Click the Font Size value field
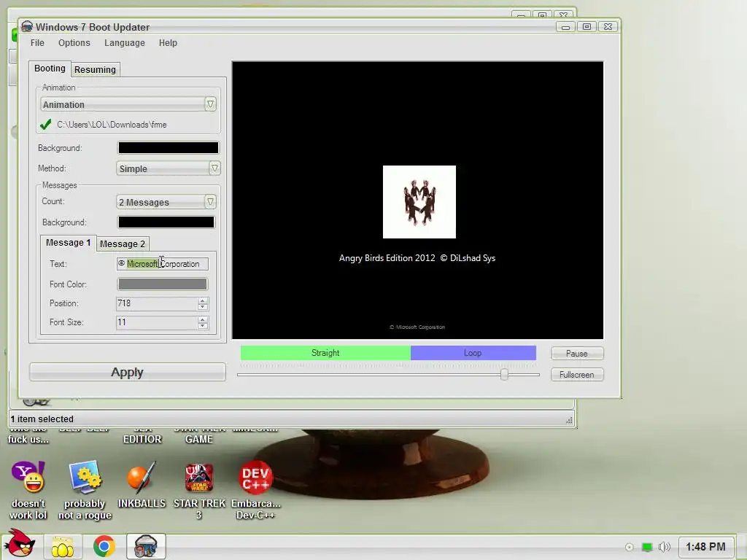 coord(157,322)
